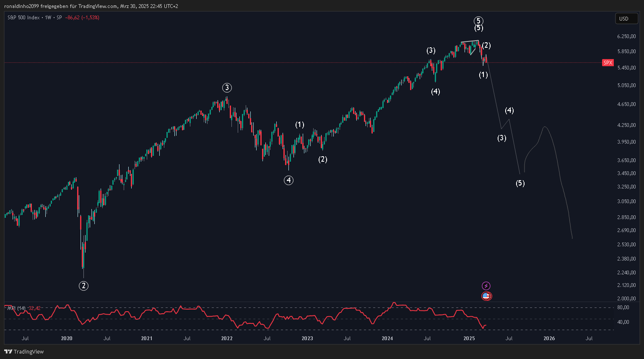
Task: Click the 2022 label on time axis
Action: pyautogui.click(x=227, y=338)
